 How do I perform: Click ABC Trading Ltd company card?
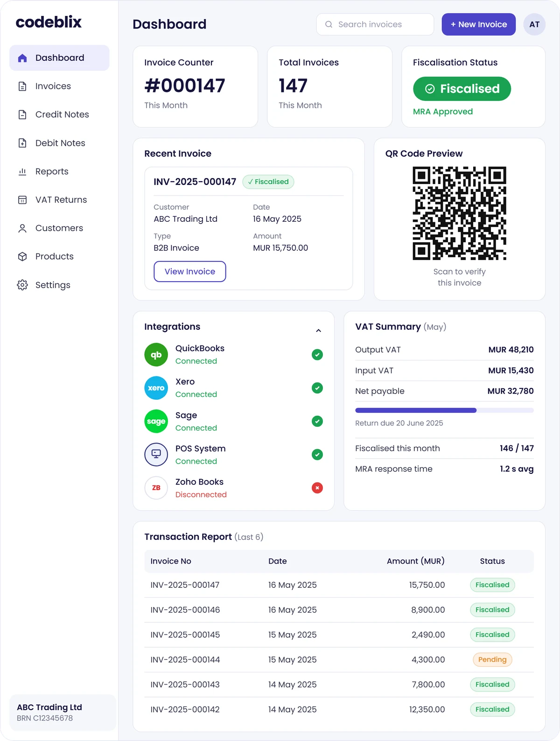(63, 713)
